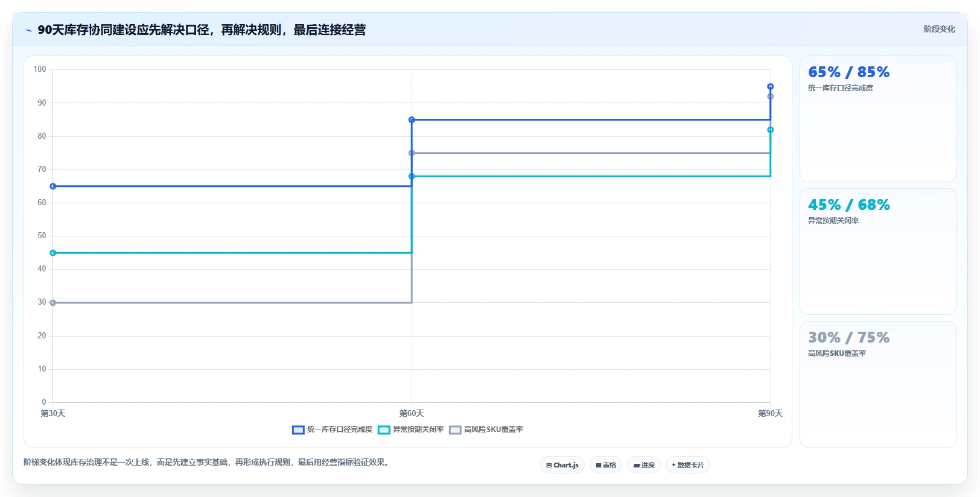
Task: Open the 30% / 75% 高风险SKU覆盖率 card
Action: [x=878, y=384]
